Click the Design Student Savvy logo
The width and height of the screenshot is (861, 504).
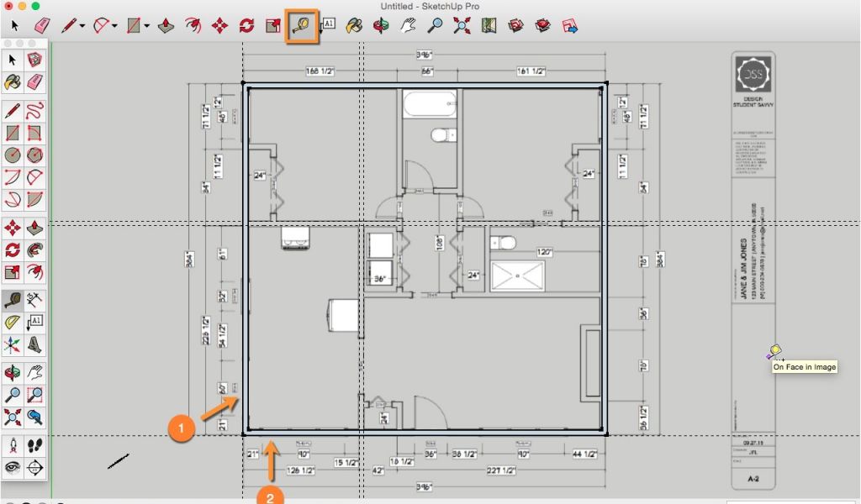tap(753, 77)
